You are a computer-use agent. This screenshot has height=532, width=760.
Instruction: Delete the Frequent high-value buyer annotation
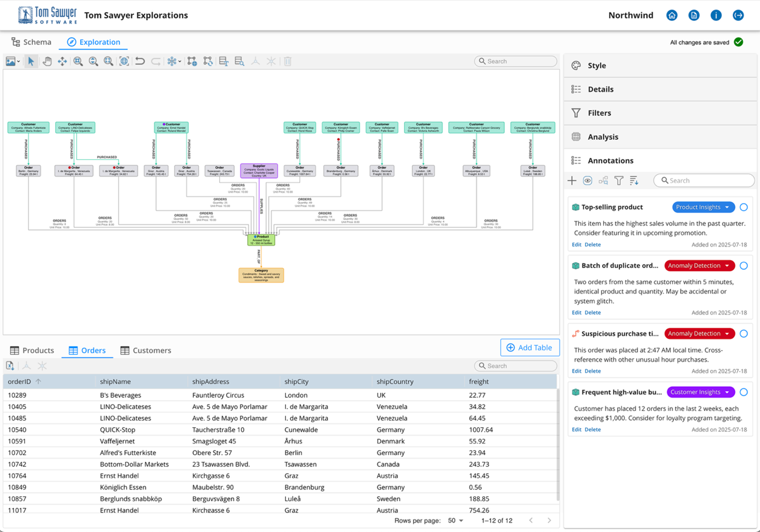(x=593, y=430)
